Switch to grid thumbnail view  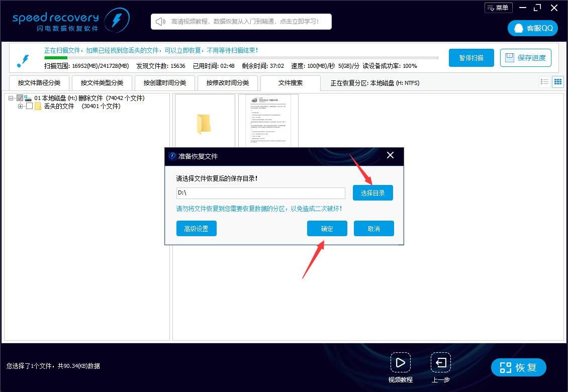(558, 81)
